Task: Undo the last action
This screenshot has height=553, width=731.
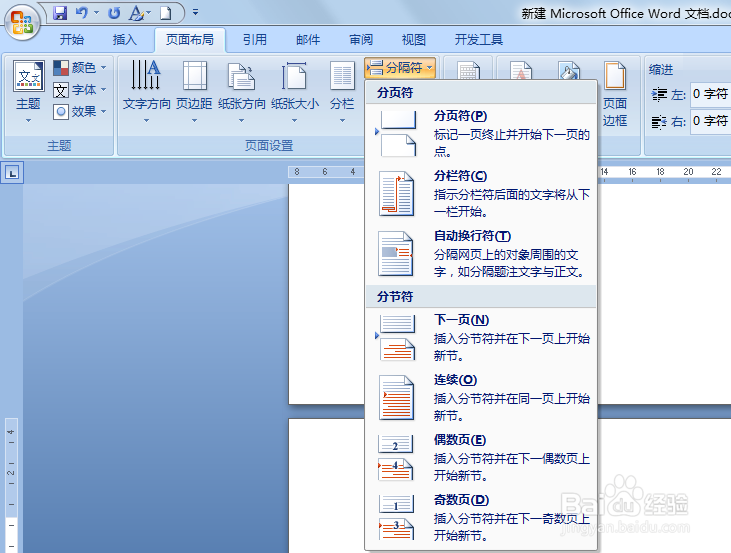Action: (82, 13)
